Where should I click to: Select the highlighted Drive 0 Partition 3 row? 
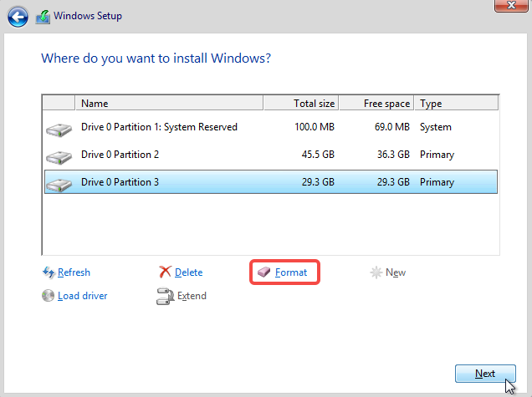tap(271, 182)
